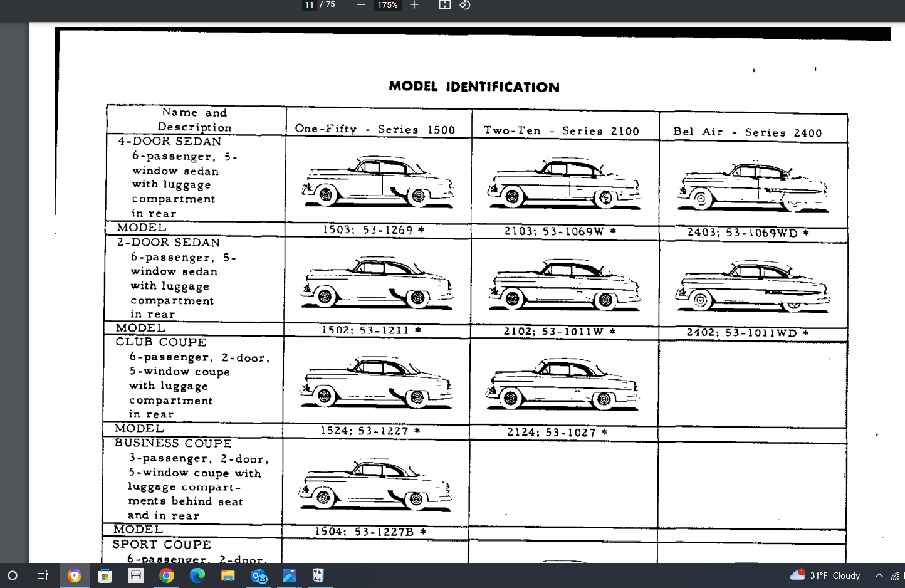This screenshot has height=588, width=905.
Task: Open the Wi-Fi network icon in the tray
Action: [895, 575]
